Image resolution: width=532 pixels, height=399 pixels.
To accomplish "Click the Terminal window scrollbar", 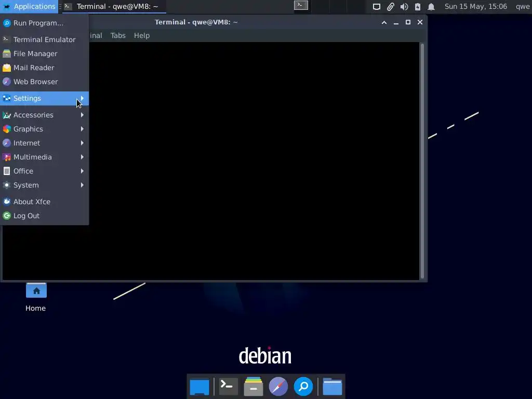I will [422, 161].
